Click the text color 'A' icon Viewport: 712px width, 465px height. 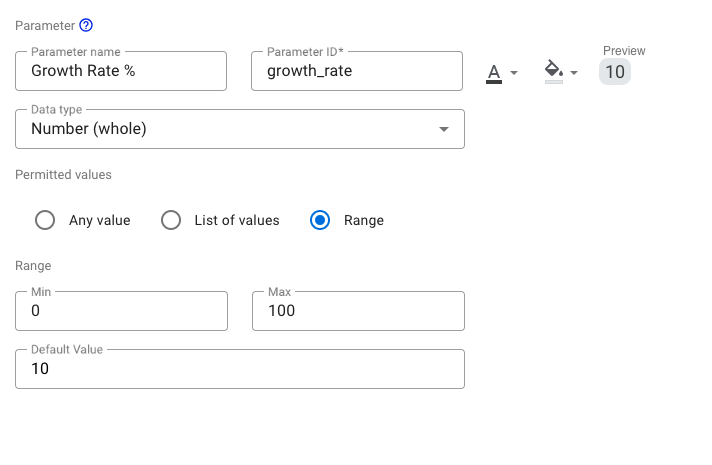pos(493,73)
